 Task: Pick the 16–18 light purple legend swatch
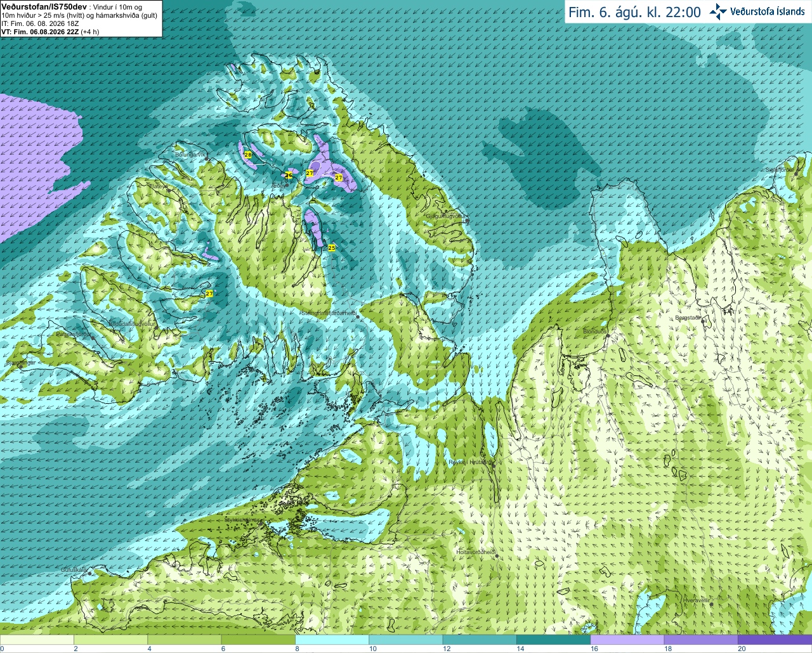pyautogui.click(x=627, y=640)
